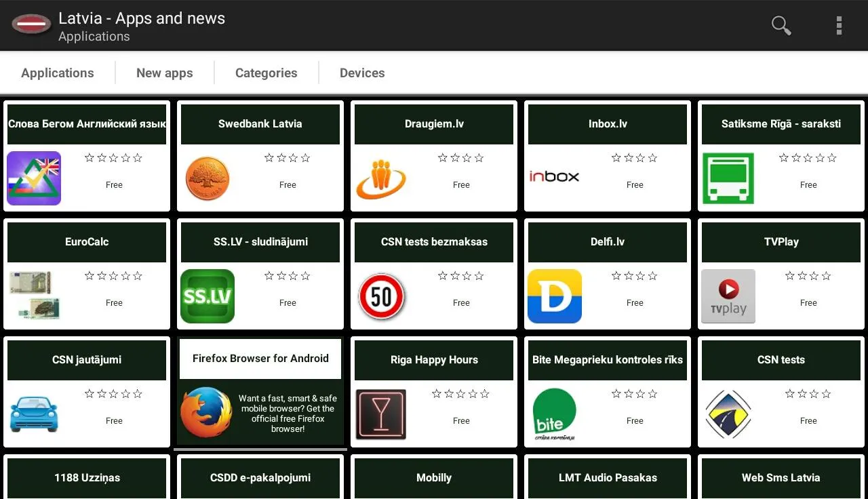Select the LMT Audio Pasakas card
Screen dimensions: 868x499
[608, 477]
